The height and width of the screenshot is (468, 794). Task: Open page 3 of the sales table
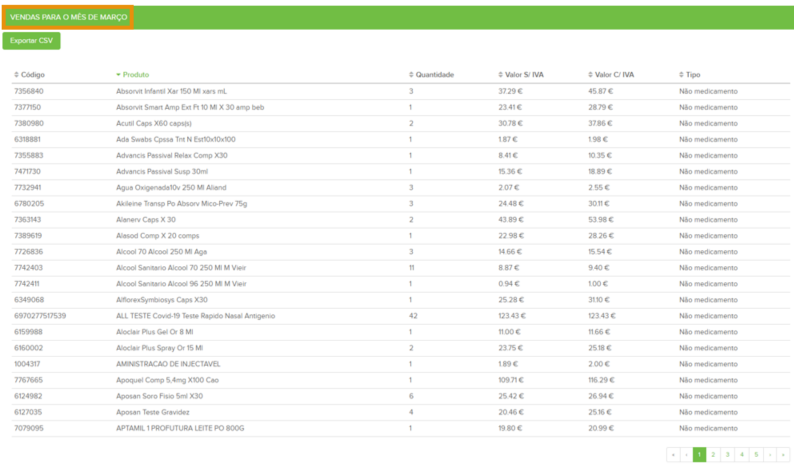(x=727, y=455)
